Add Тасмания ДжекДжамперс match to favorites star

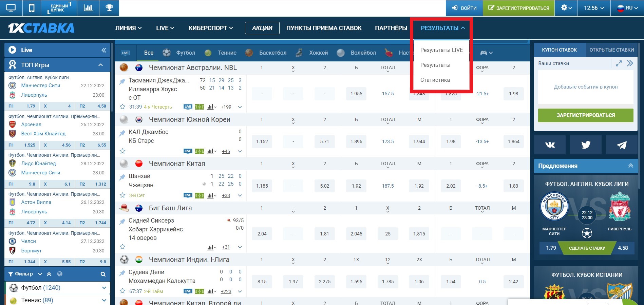point(122,107)
